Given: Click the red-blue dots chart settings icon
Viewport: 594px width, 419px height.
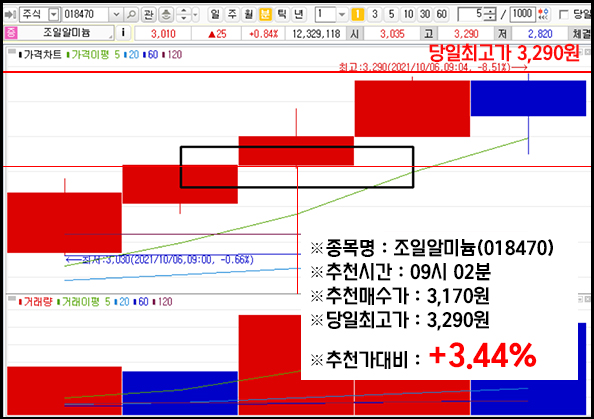Looking at the screenshot, I should tap(544, 15).
